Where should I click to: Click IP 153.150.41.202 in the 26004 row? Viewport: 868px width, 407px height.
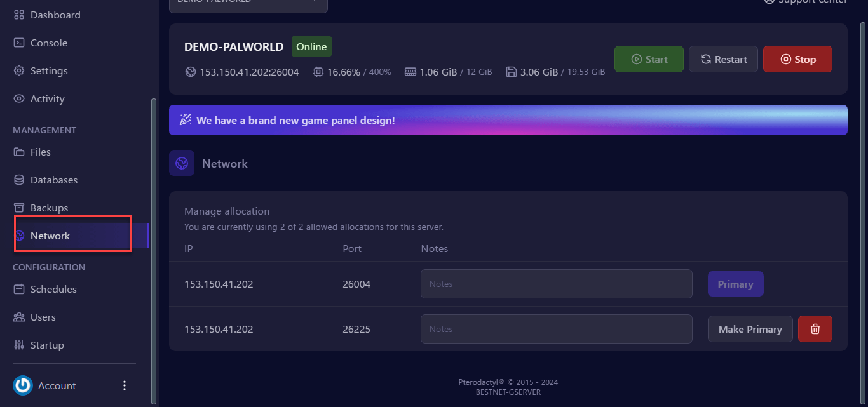tap(219, 284)
